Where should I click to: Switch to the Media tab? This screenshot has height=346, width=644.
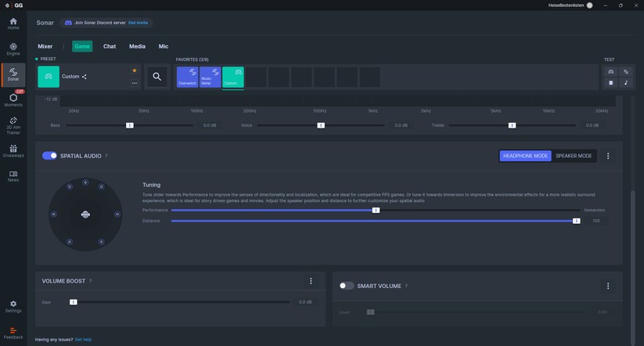(x=137, y=46)
